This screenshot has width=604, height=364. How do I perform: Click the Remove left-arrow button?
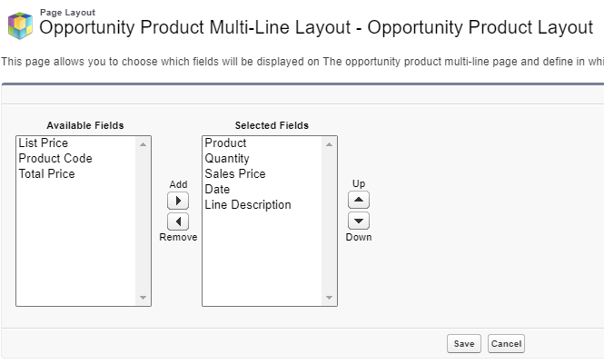(x=178, y=221)
